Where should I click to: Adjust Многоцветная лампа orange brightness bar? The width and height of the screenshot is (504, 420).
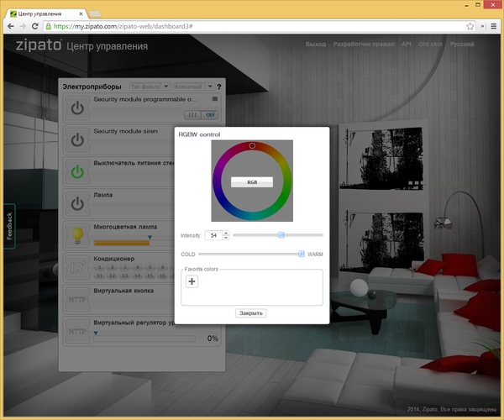[x=122, y=243]
